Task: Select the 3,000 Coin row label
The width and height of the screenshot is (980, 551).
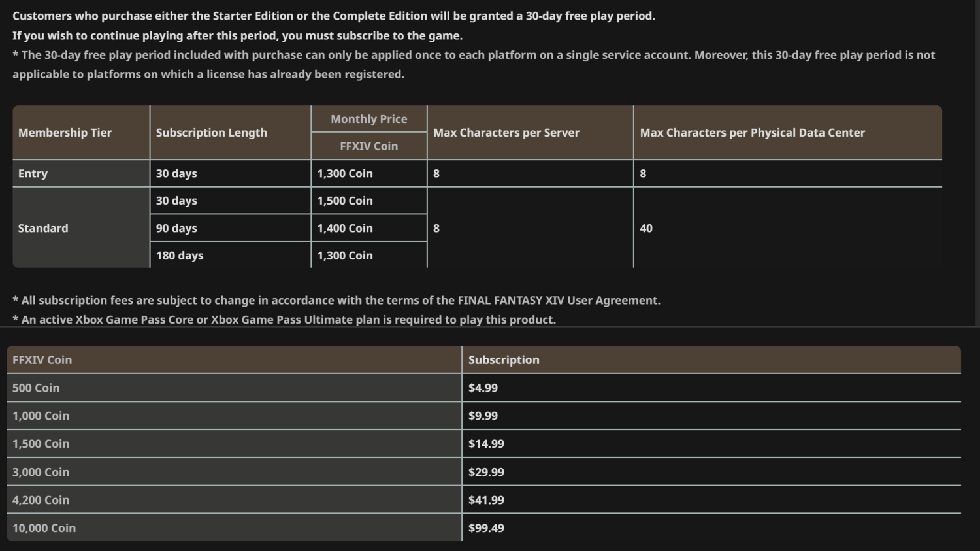Action: pos(41,472)
